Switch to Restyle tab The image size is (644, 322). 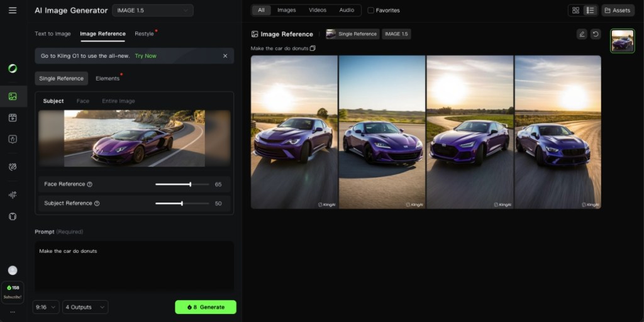pyautogui.click(x=144, y=34)
